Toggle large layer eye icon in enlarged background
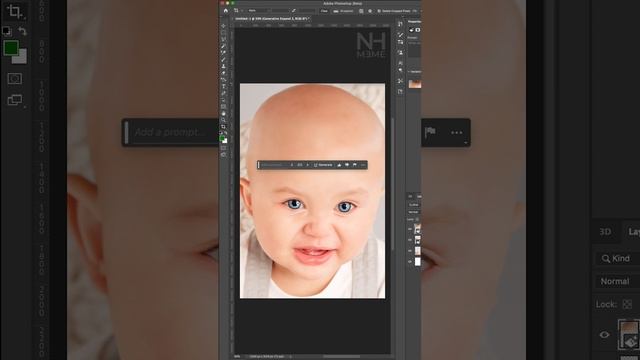The width and height of the screenshot is (640, 360). point(604,335)
